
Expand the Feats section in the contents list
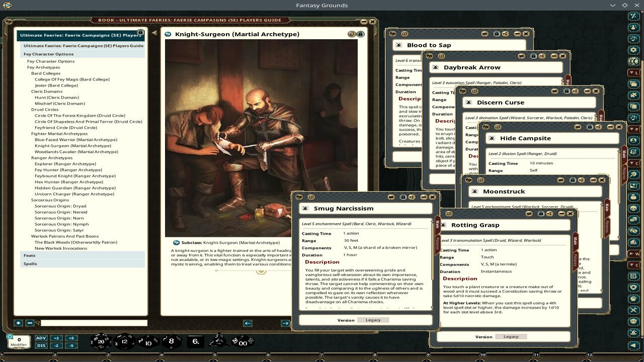coord(28,256)
